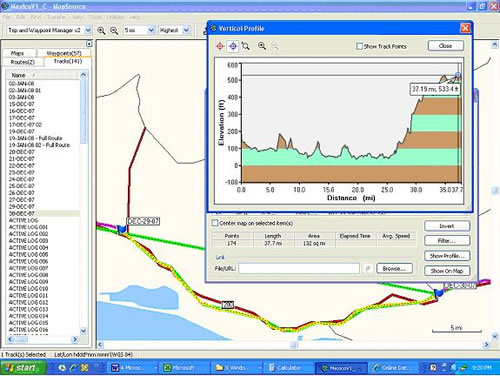Image resolution: width=500 pixels, height=376 pixels.
Task: Expand the 5 mi zoom scale dropdown
Action: 151,30
